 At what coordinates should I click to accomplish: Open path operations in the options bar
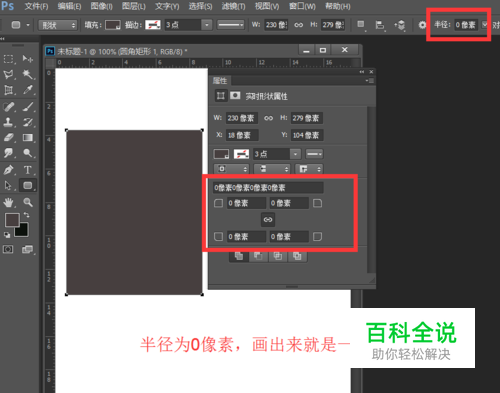pyautogui.click(x=361, y=25)
